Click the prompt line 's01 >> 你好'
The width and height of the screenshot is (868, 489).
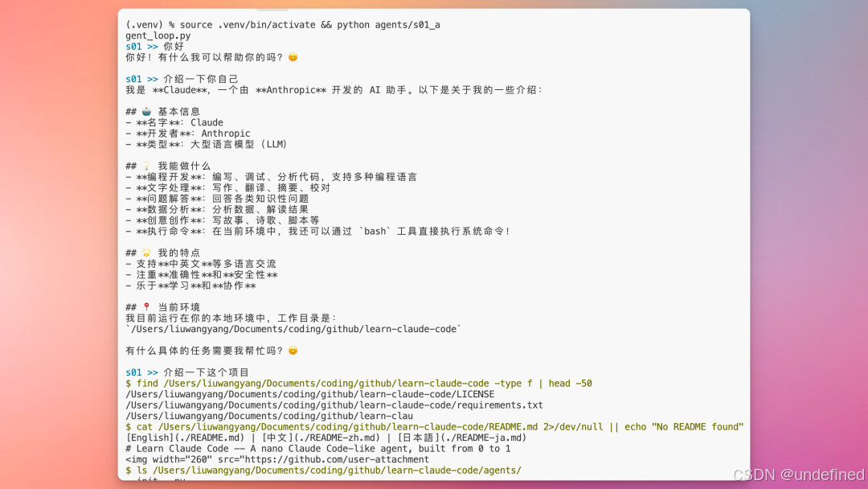[x=154, y=47]
